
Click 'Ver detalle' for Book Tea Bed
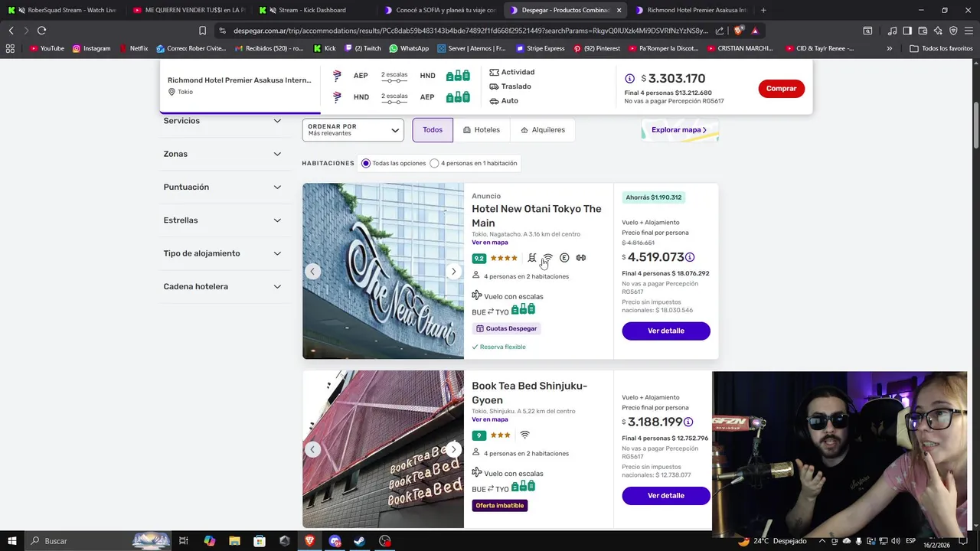pyautogui.click(x=666, y=496)
